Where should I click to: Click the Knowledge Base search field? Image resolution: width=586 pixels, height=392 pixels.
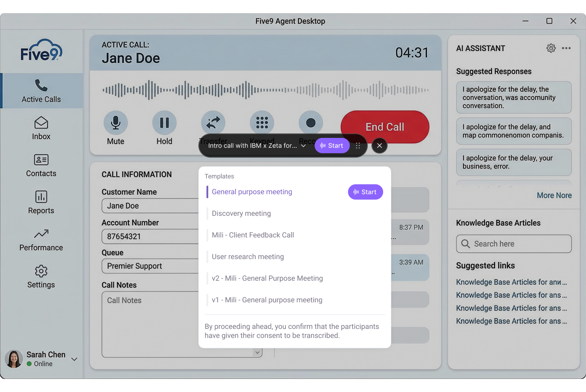point(514,244)
